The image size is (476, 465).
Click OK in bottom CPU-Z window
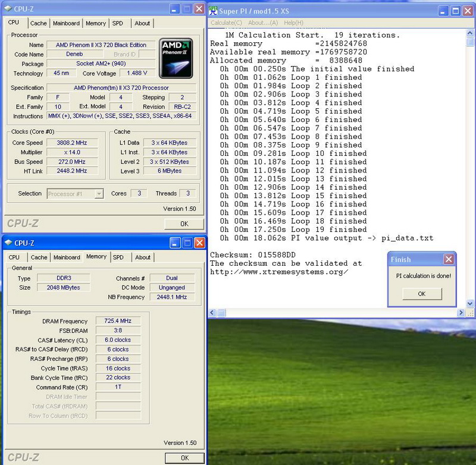click(184, 458)
